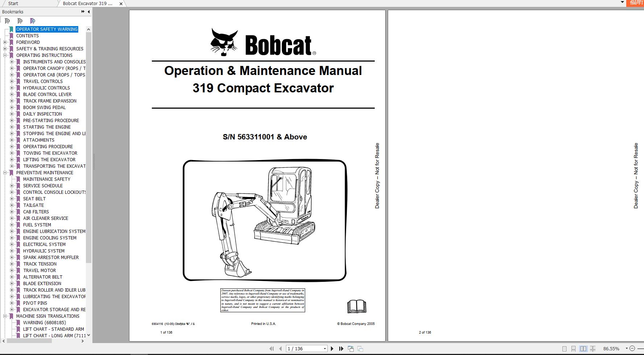Switch to Single Page view icon
This screenshot has height=355, width=644.
point(564,348)
